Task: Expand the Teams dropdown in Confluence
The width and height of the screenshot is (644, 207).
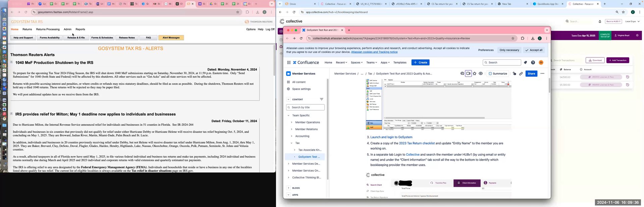Action: (x=372, y=62)
